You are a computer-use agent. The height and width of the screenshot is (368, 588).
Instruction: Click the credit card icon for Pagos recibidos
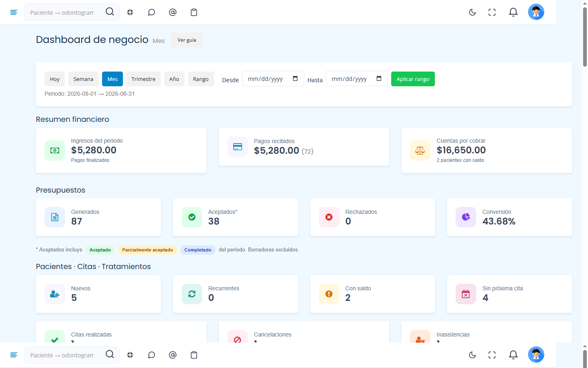tap(238, 147)
